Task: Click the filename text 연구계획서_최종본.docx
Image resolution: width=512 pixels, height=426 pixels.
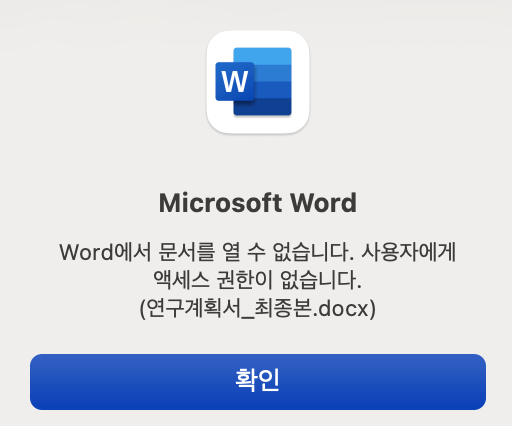Action: (258, 309)
